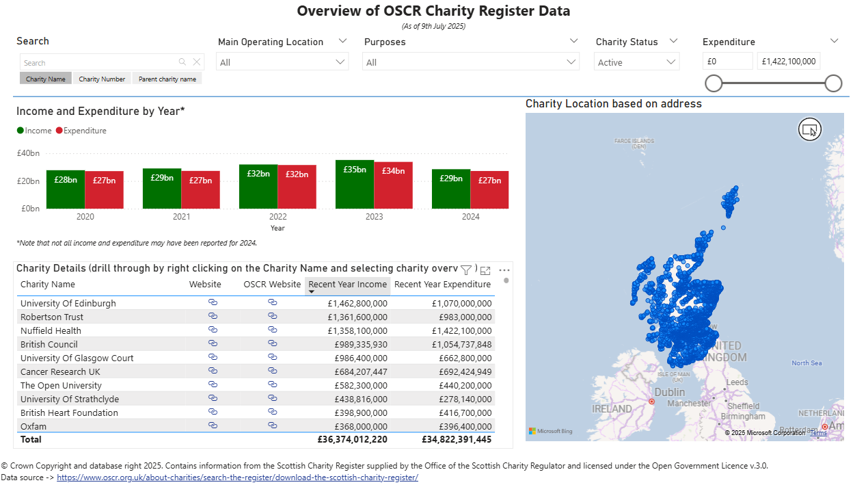Viewport: 868px width, 485px height.
Task: Click the Expenditure range slider track
Action: 774,83
